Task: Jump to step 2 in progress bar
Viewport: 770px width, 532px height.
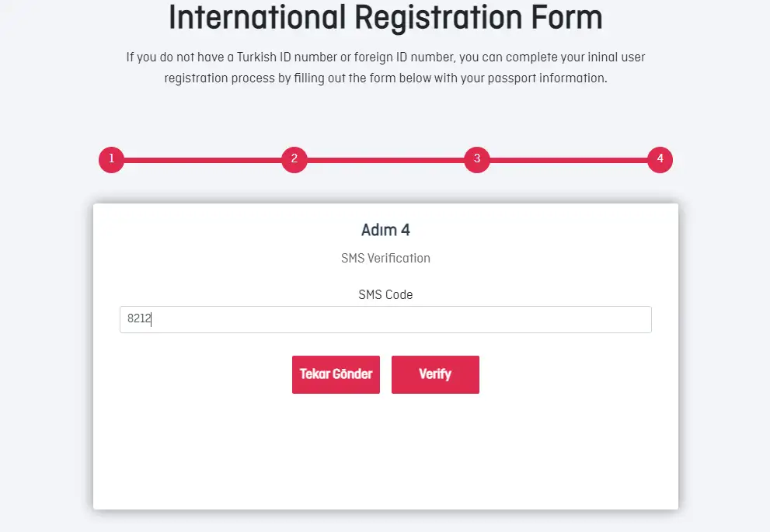Action: pyautogui.click(x=294, y=160)
